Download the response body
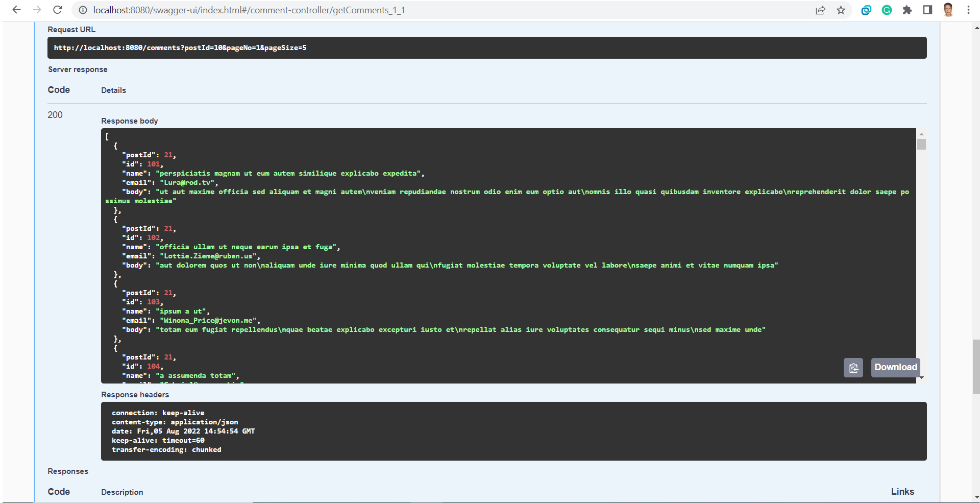 click(x=896, y=367)
